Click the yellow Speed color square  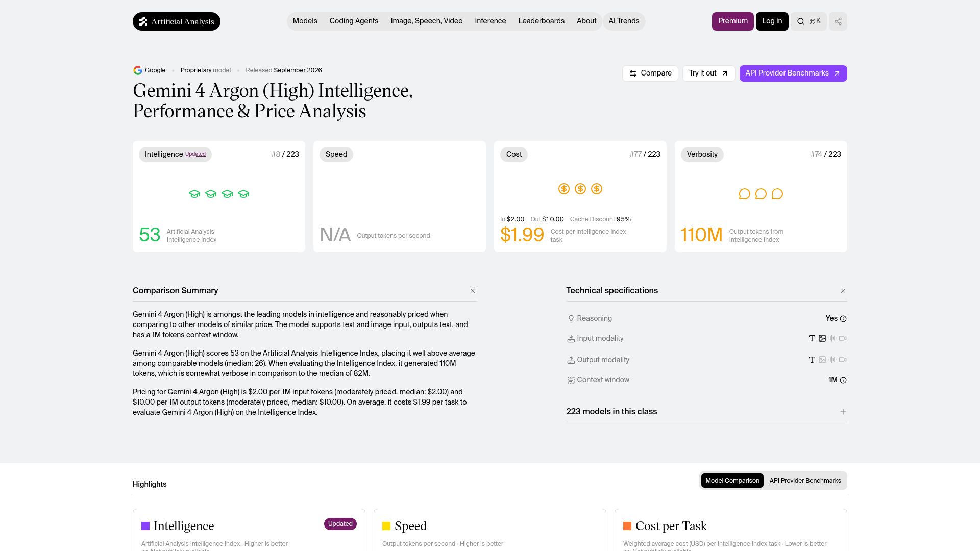click(386, 526)
